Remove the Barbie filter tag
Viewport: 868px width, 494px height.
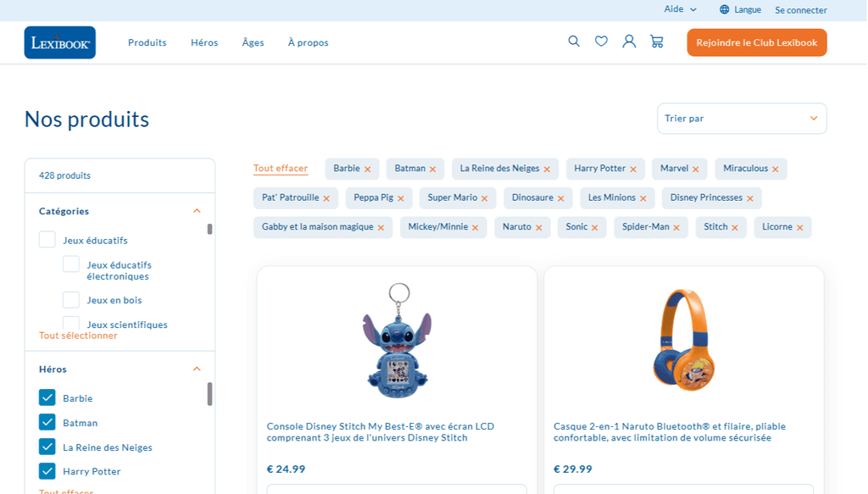(368, 169)
